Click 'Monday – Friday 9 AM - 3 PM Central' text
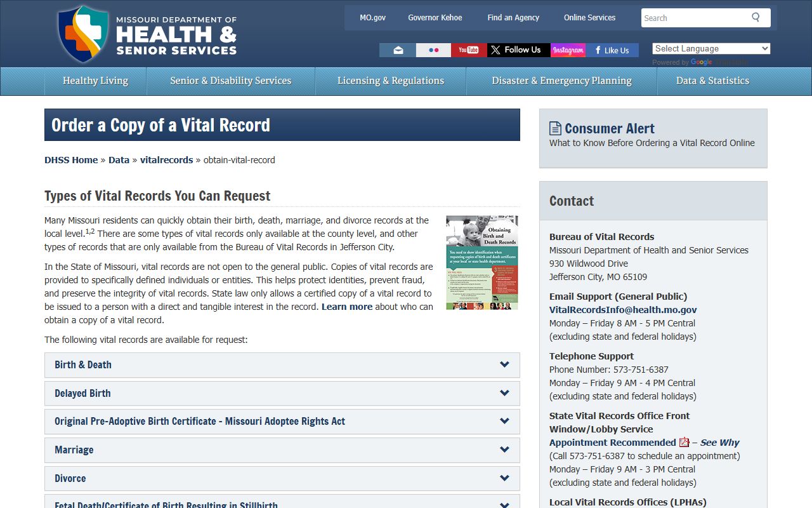The image size is (812, 508). (622, 469)
